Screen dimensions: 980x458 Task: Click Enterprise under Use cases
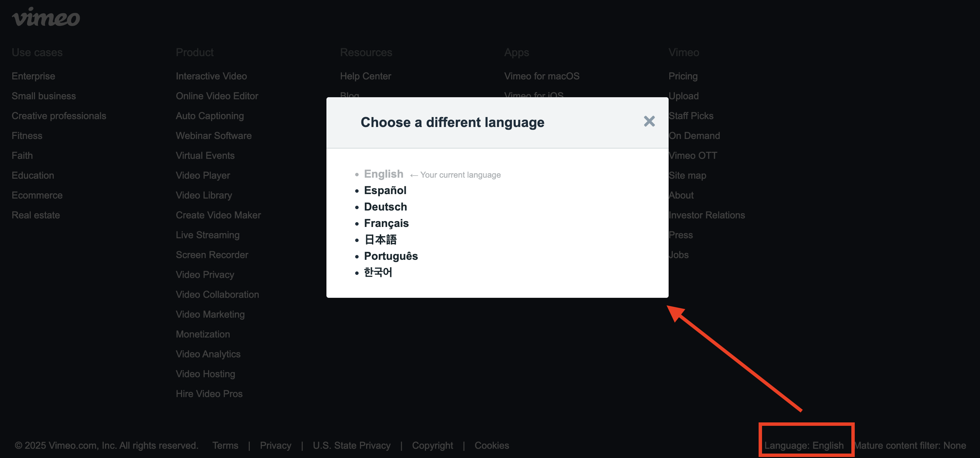tap(34, 76)
